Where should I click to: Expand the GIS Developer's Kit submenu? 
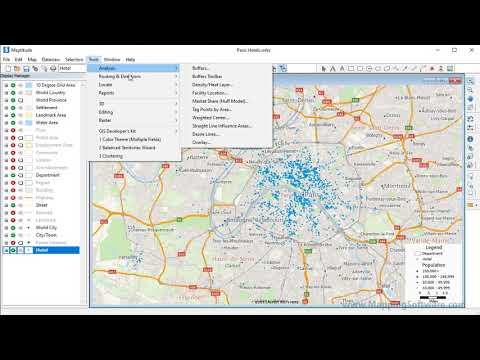coord(134,131)
